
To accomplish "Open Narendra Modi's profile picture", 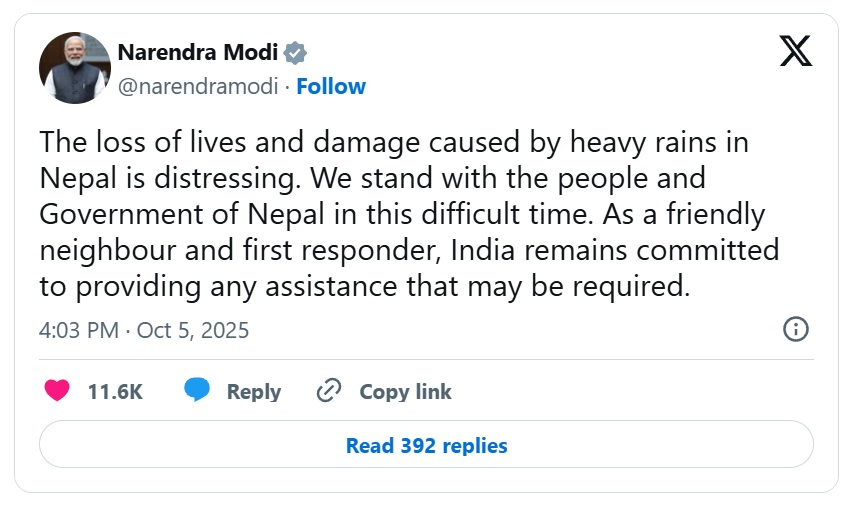I will click(x=74, y=68).
